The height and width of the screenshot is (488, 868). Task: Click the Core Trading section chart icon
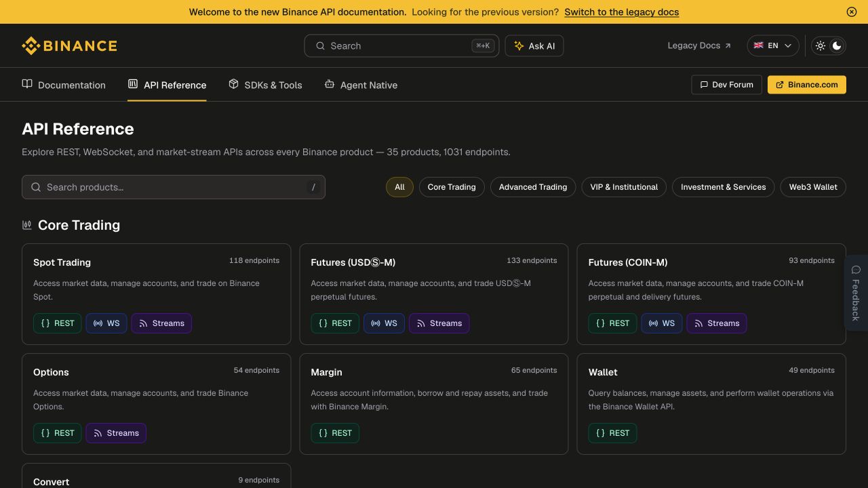pos(27,225)
